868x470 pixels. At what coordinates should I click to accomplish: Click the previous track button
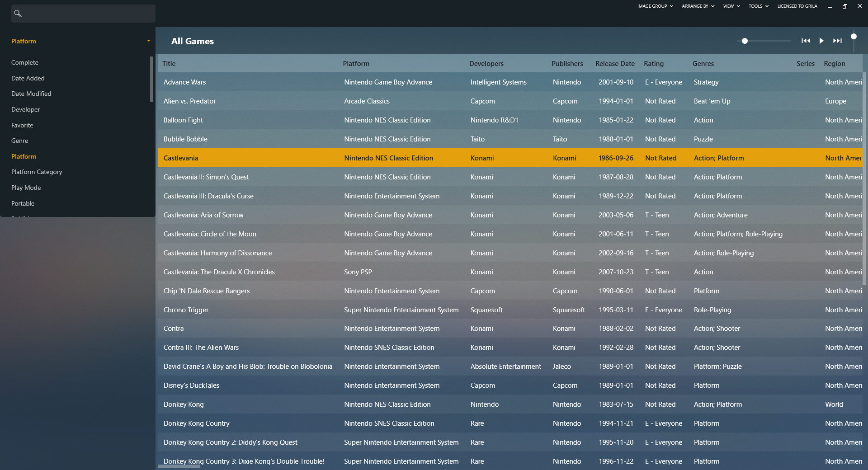click(806, 41)
